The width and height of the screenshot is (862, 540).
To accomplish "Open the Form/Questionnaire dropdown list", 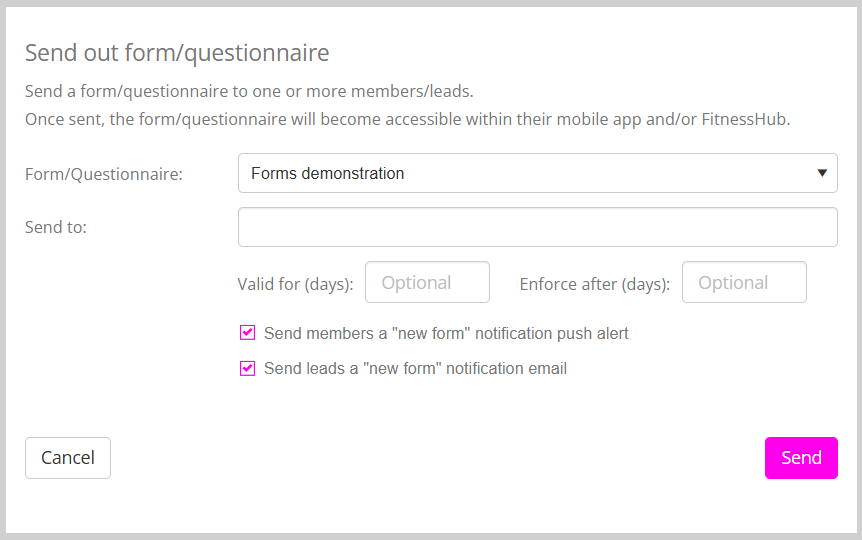I will click(537, 173).
